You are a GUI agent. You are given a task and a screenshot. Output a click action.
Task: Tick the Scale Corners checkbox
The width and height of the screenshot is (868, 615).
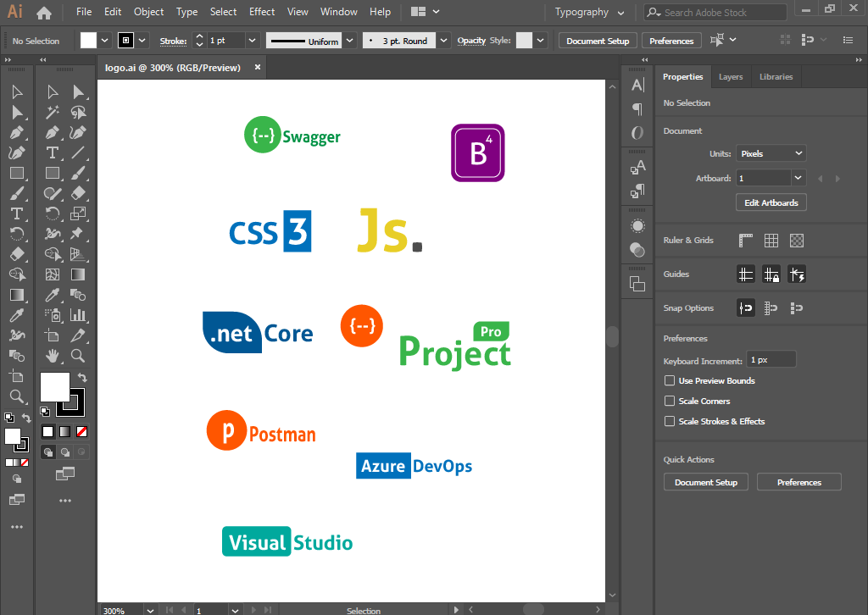(x=670, y=402)
